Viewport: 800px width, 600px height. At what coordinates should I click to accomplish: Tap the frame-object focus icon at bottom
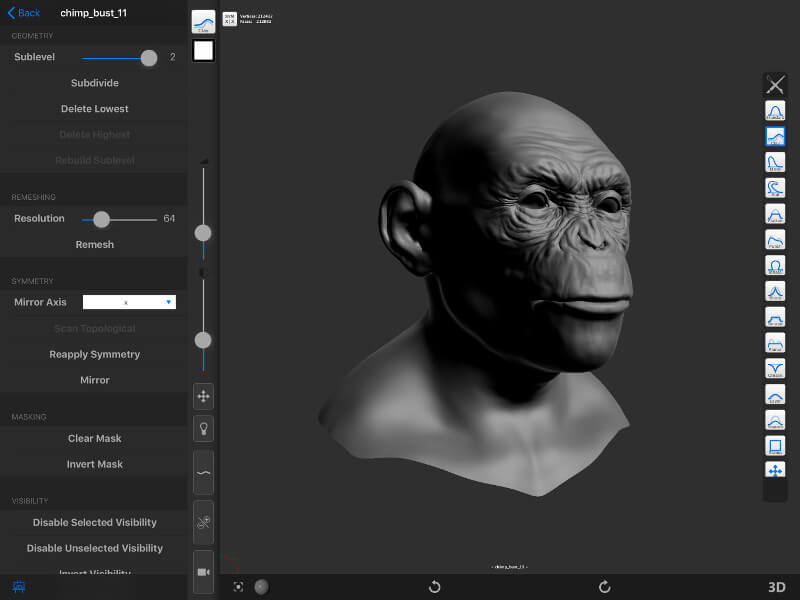coord(238,587)
